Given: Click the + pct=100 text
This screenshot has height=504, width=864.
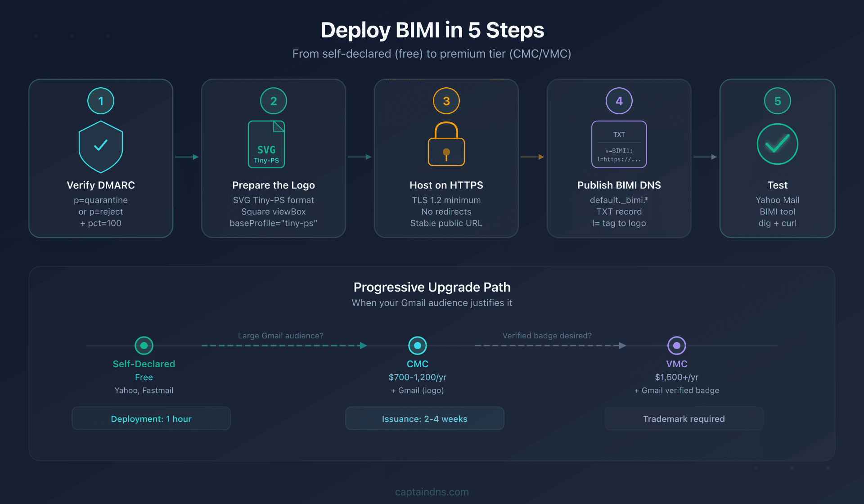Looking at the screenshot, I should 101,223.
